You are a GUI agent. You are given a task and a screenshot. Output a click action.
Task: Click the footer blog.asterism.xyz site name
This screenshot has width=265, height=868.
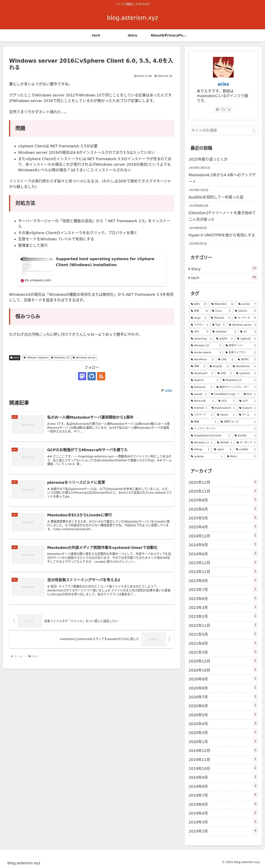(24, 863)
